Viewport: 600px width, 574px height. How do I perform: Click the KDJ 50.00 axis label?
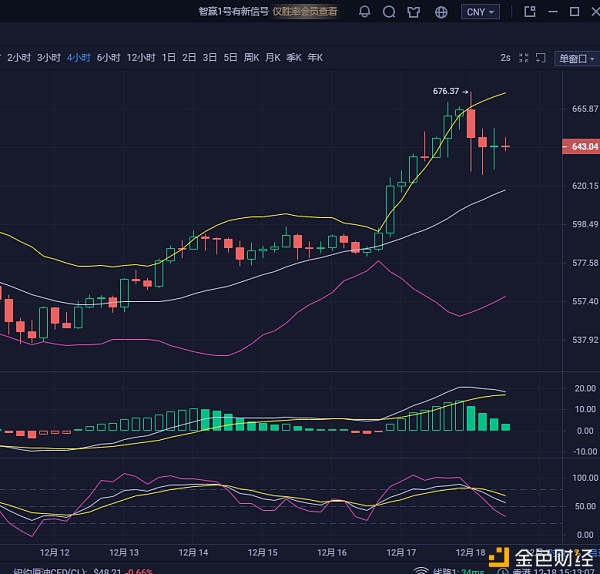pyautogui.click(x=585, y=506)
